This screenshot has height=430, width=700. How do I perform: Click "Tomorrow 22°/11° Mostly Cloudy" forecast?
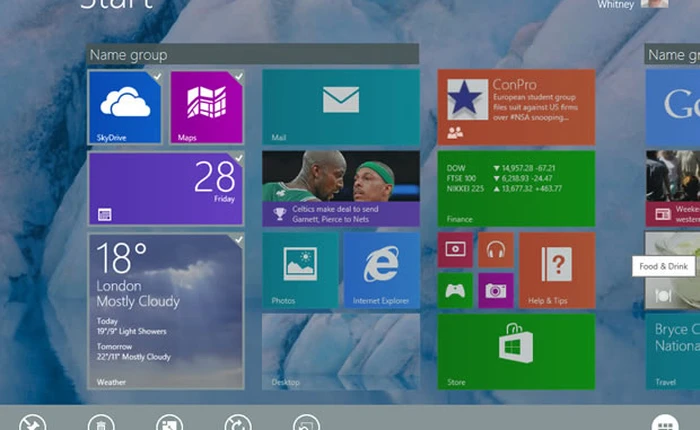click(133, 352)
